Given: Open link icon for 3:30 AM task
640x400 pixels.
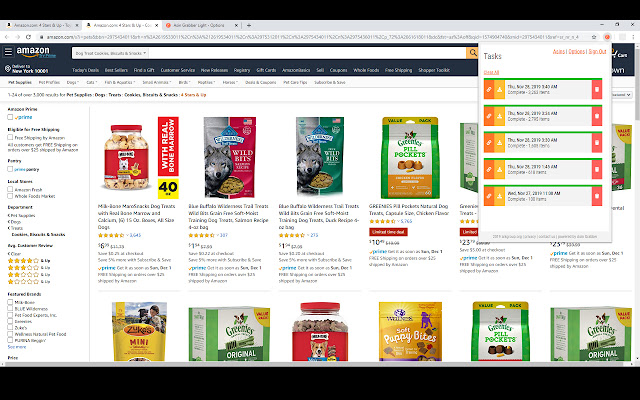Looking at the screenshot, I should coord(489,142).
